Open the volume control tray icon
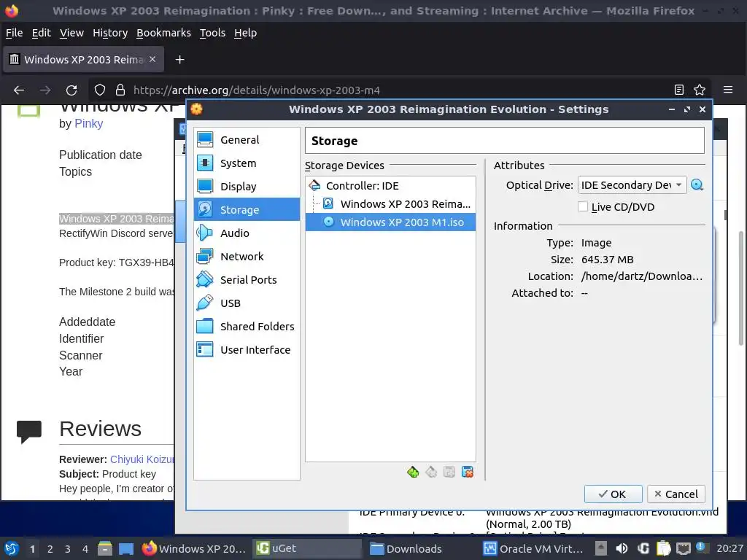The width and height of the screenshot is (747, 560). pos(622,548)
